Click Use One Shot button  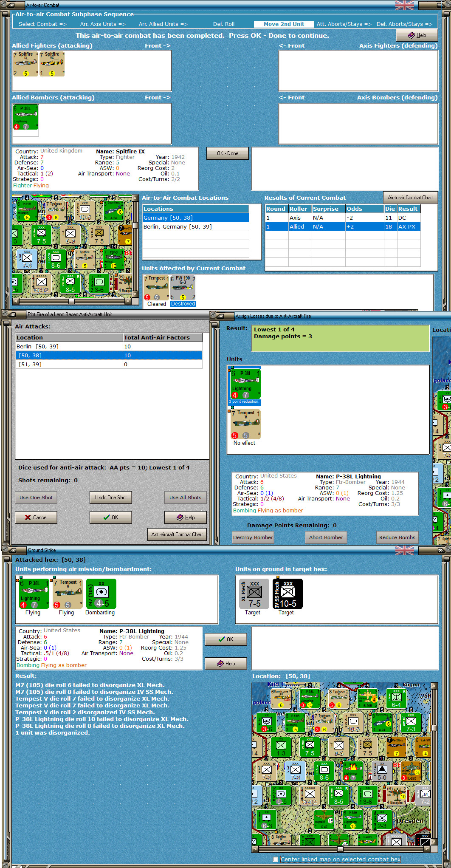pos(36,498)
